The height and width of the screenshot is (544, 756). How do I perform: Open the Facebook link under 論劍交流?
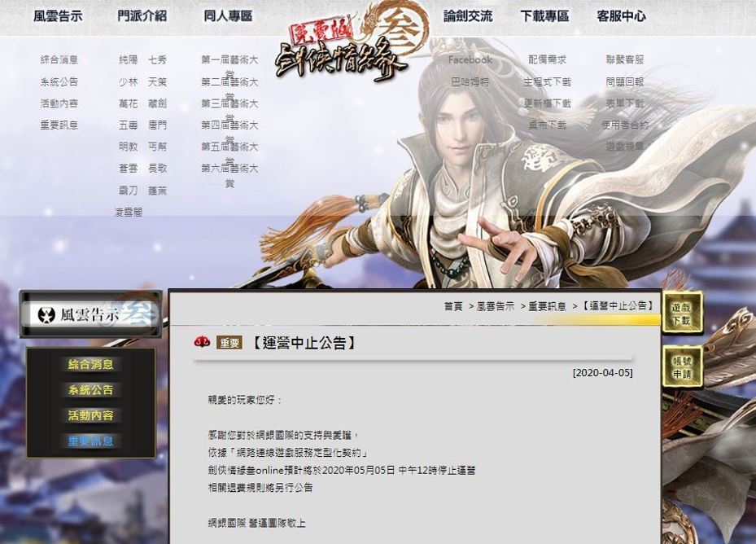[470, 59]
